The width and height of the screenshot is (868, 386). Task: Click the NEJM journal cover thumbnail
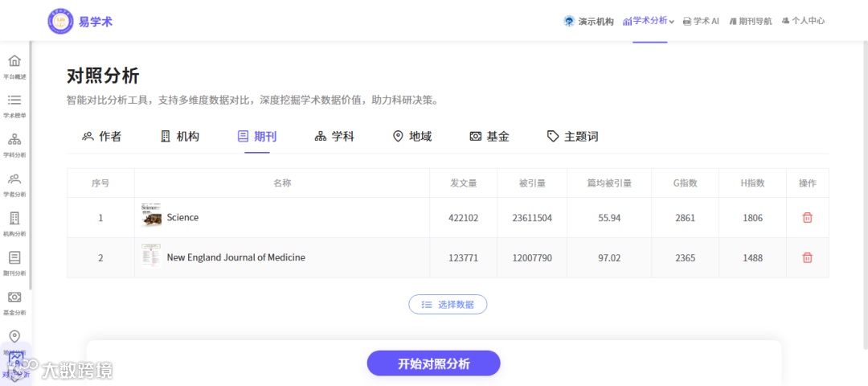[151, 255]
